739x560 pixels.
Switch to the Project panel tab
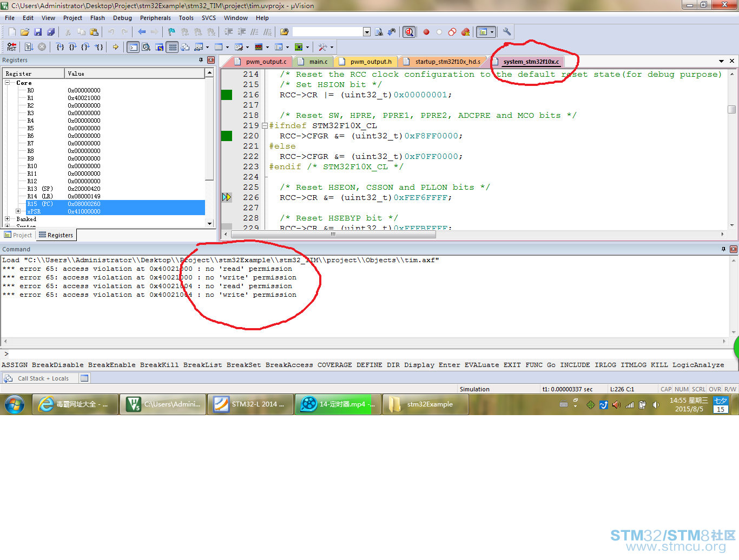[x=18, y=235]
